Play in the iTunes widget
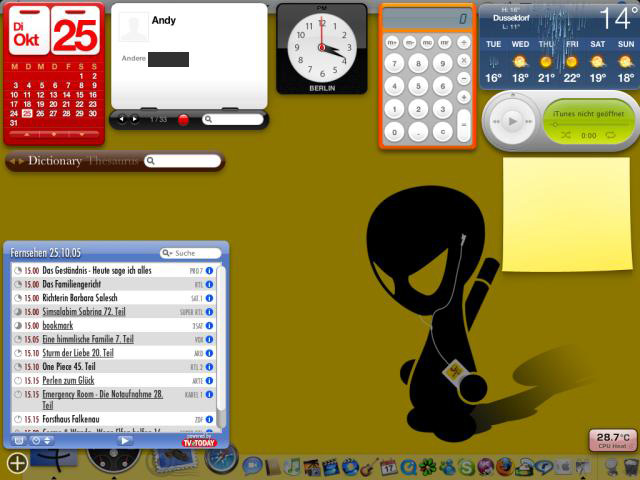640x480 pixels. (513, 121)
